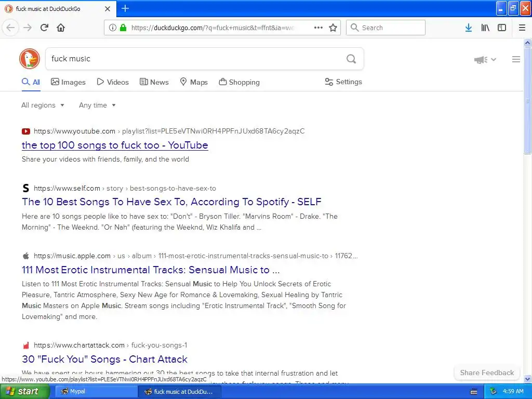Open the SELF Spotify songs article link
This screenshot has width=532, height=399.
[171, 202]
